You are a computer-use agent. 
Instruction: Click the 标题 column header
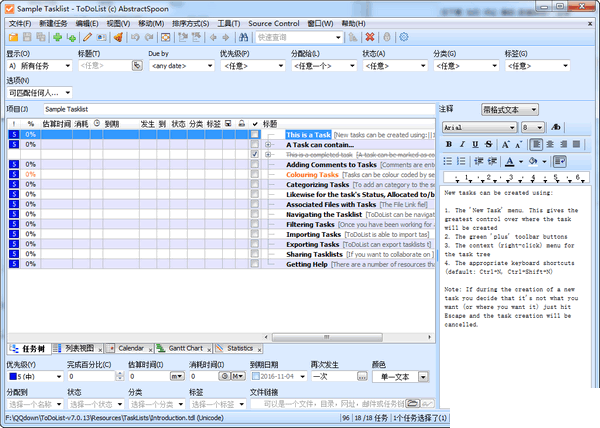pyautogui.click(x=270, y=124)
